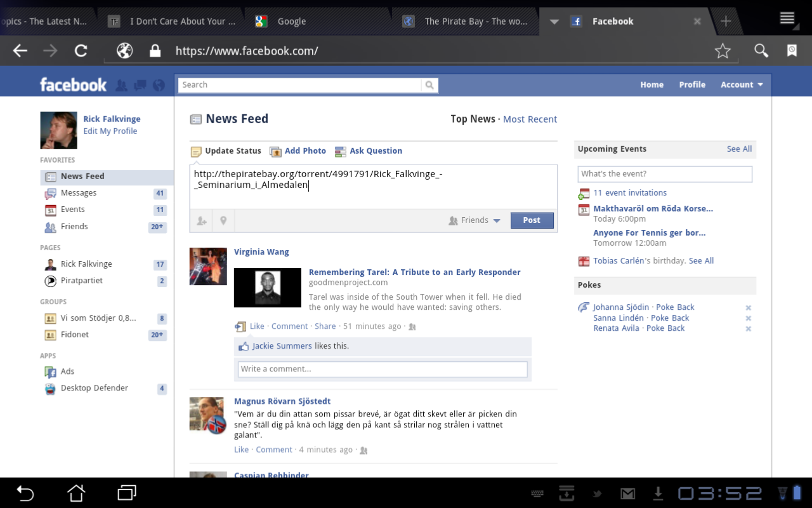
Task: Select the Ask Question option
Action: point(369,151)
